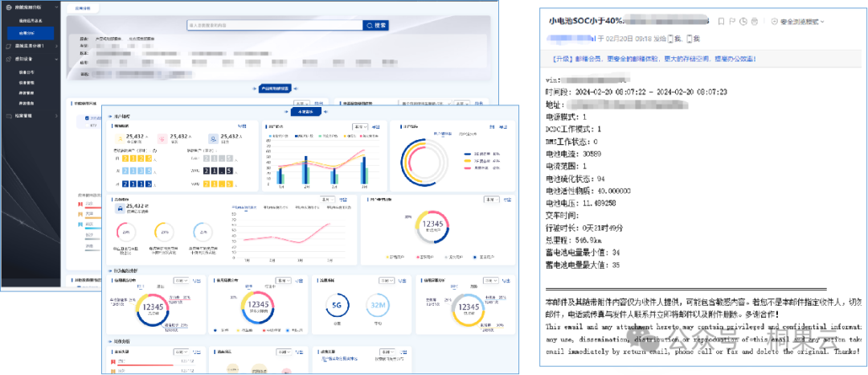Image resolution: width=868 pixels, height=375 pixels.
Task: Click the blue car icon beside 25,432 辆
Action: 120,208
